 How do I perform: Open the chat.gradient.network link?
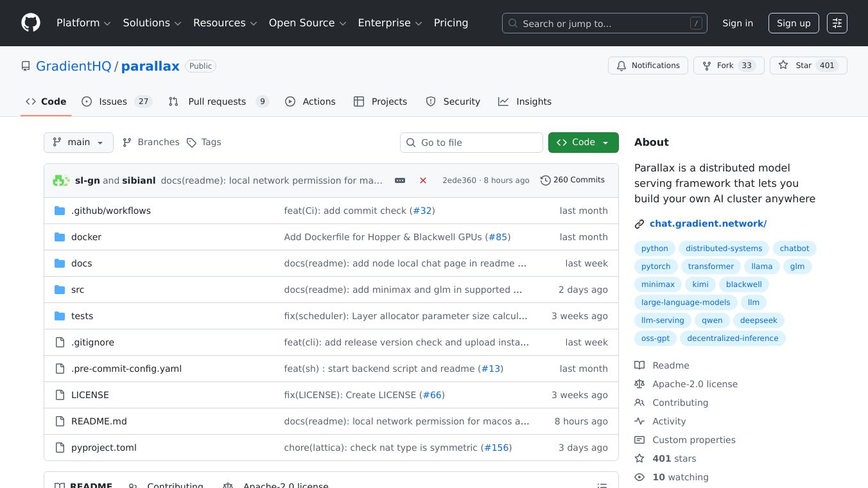tap(707, 223)
